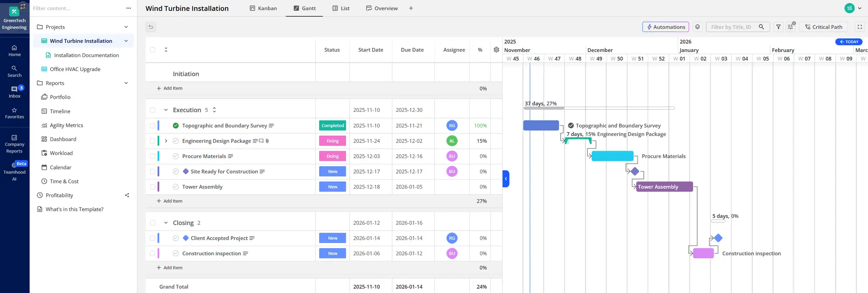Enable the Critical Path button

coord(823,27)
